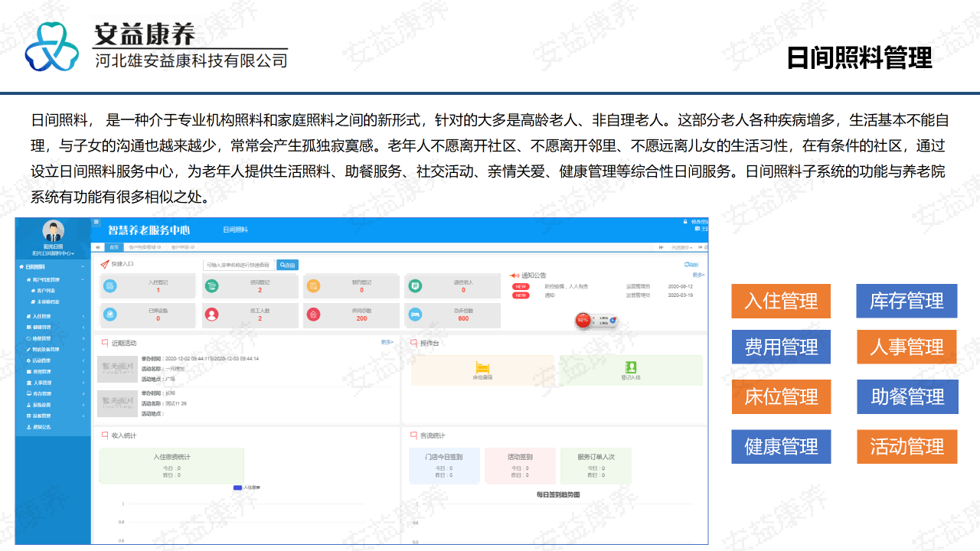The height and width of the screenshot is (551, 980).
Task: Click the red 92% floating ball
Action: (x=583, y=321)
